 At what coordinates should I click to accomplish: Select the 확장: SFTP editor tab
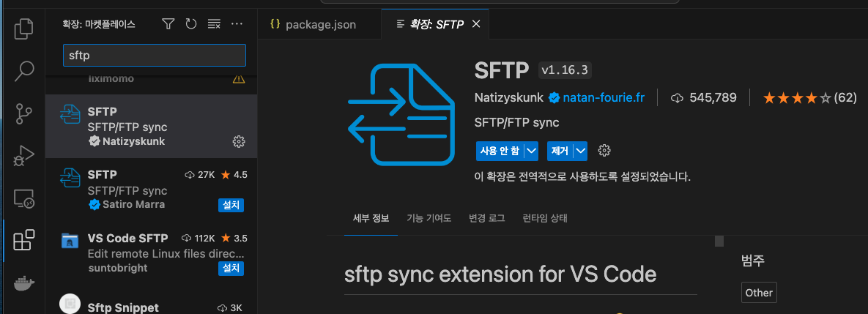coord(435,24)
